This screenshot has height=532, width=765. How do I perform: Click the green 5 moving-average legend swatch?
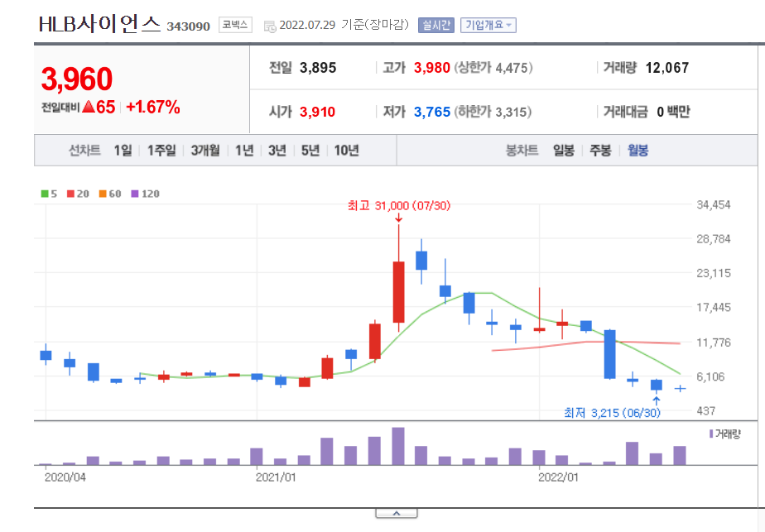45,194
